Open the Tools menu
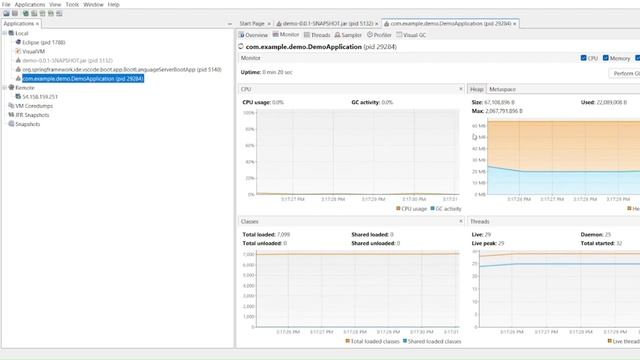 [72, 4]
